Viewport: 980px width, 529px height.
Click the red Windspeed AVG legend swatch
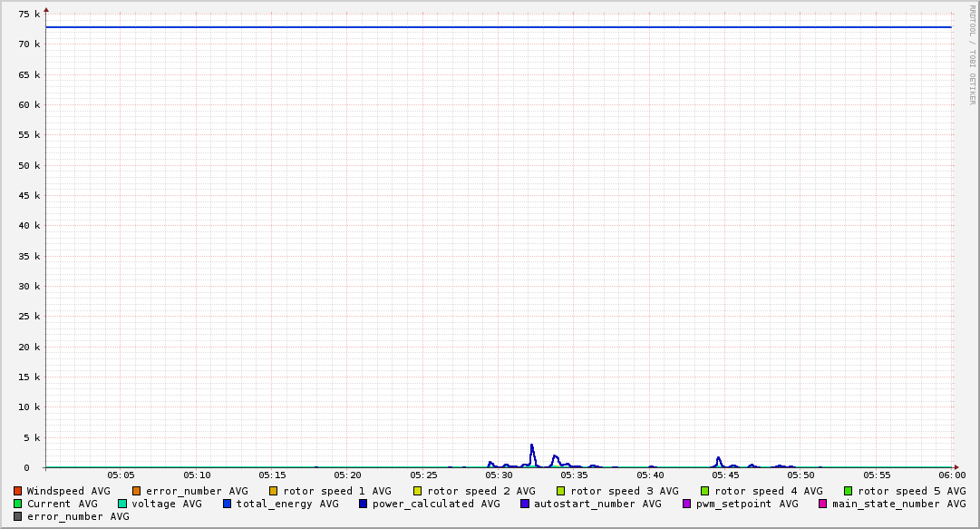coord(18,491)
